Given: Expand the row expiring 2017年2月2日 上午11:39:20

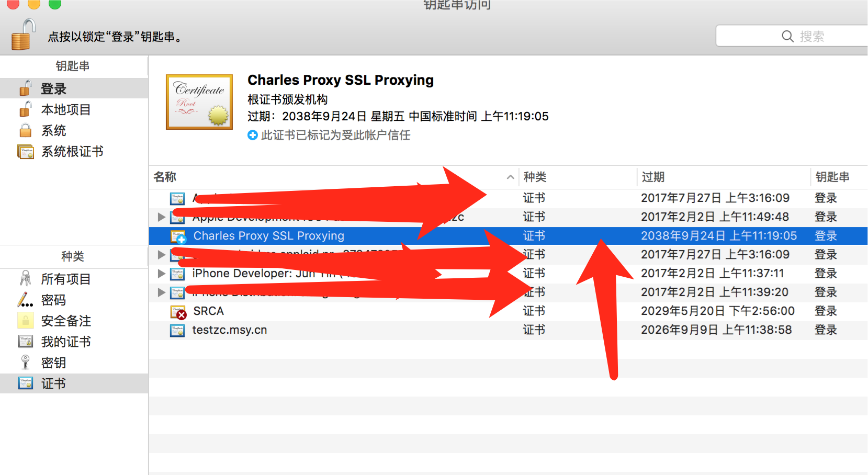Looking at the screenshot, I should click(162, 292).
